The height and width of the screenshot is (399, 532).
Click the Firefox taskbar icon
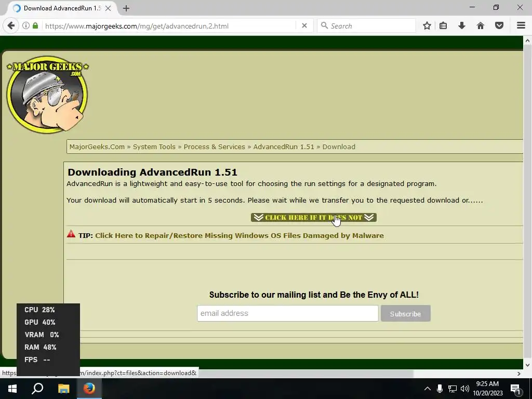click(89, 389)
